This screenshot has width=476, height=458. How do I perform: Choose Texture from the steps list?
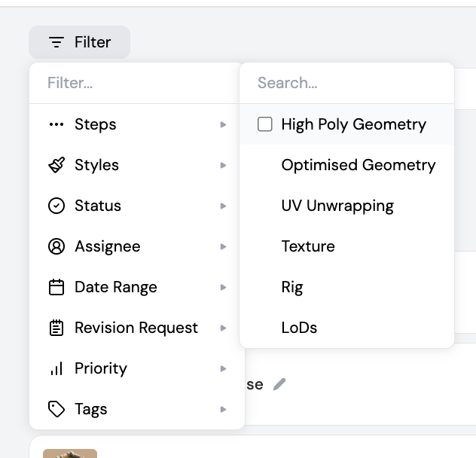pos(308,246)
